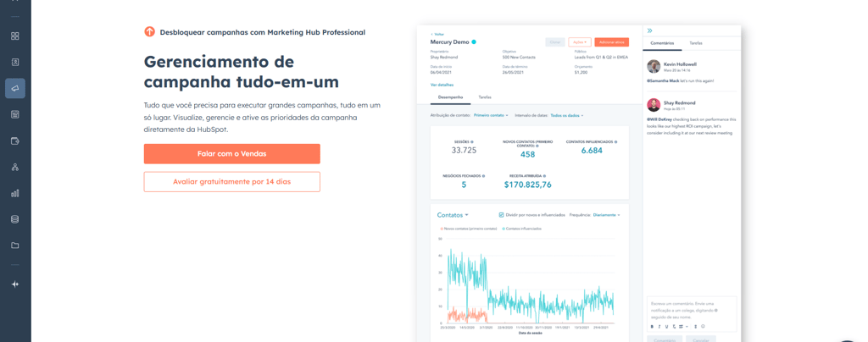Switch to Tarefas tab beside Desempenho
The image size is (868, 342).
coord(484,97)
